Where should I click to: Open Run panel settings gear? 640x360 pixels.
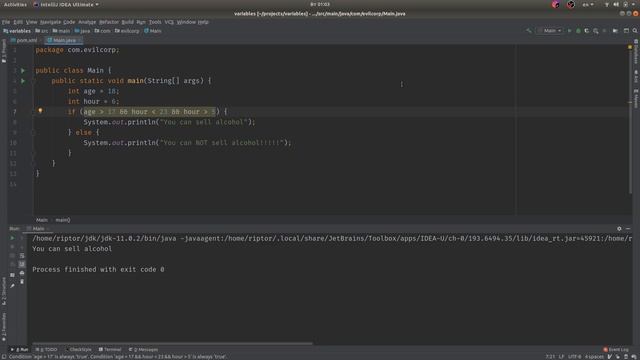tap(619, 229)
